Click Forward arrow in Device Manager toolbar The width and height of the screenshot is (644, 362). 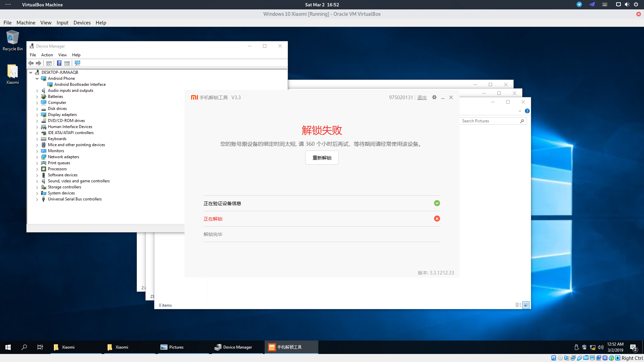[39, 63]
